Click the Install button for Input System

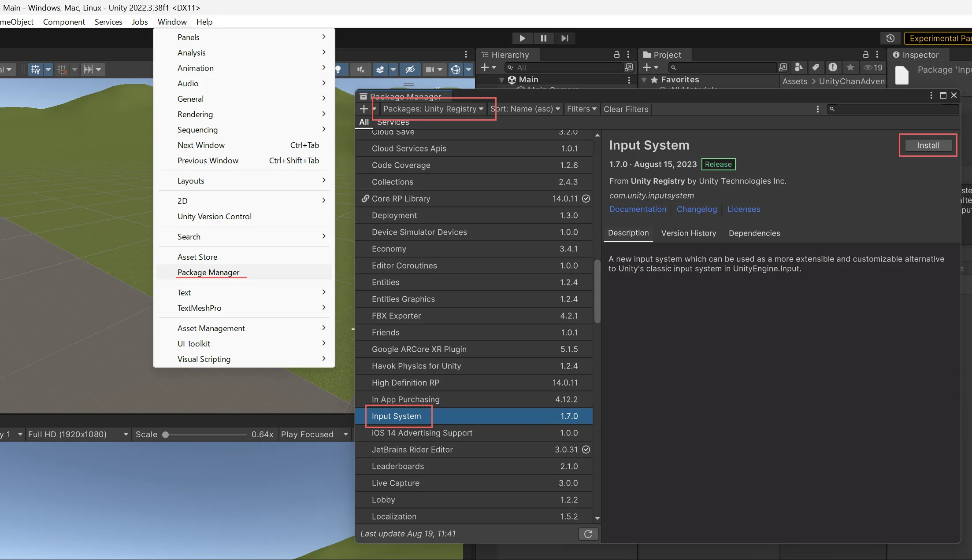928,145
